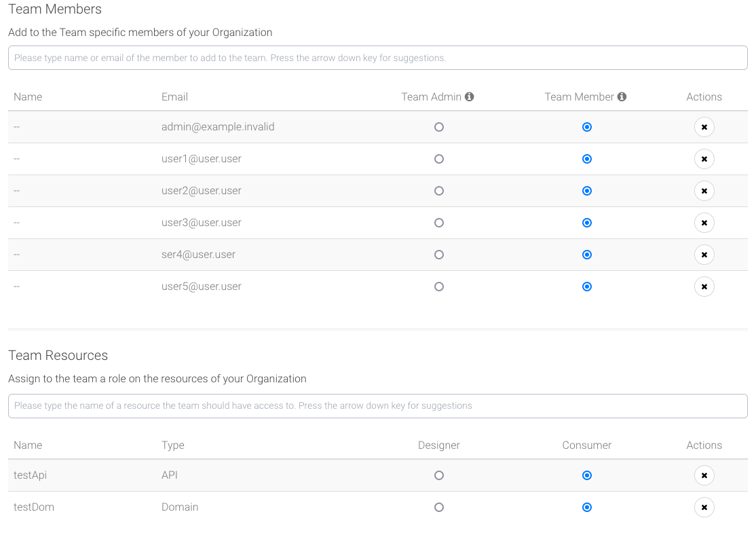
Task: Remove testDom domain resource
Action: [x=704, y=507]
